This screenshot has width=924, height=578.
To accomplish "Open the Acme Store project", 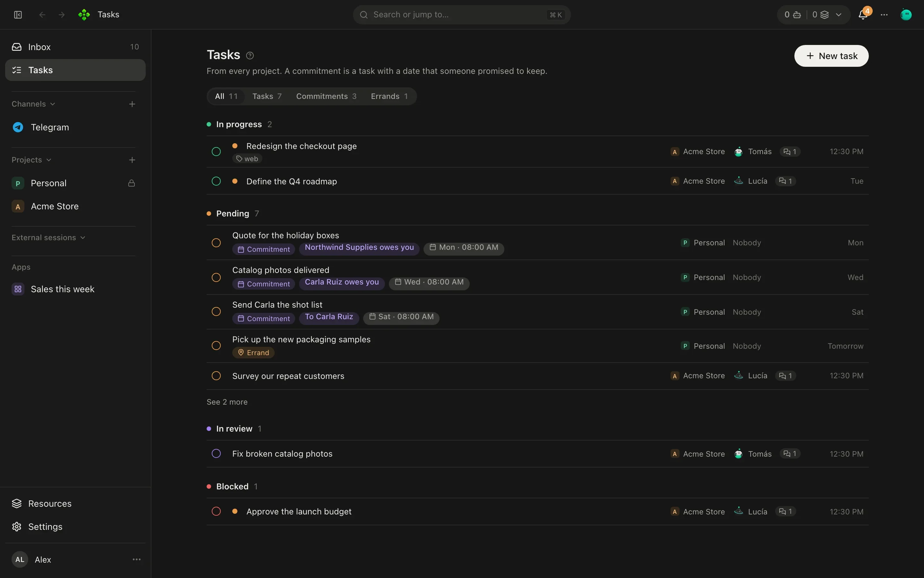I will pos(75,206).
